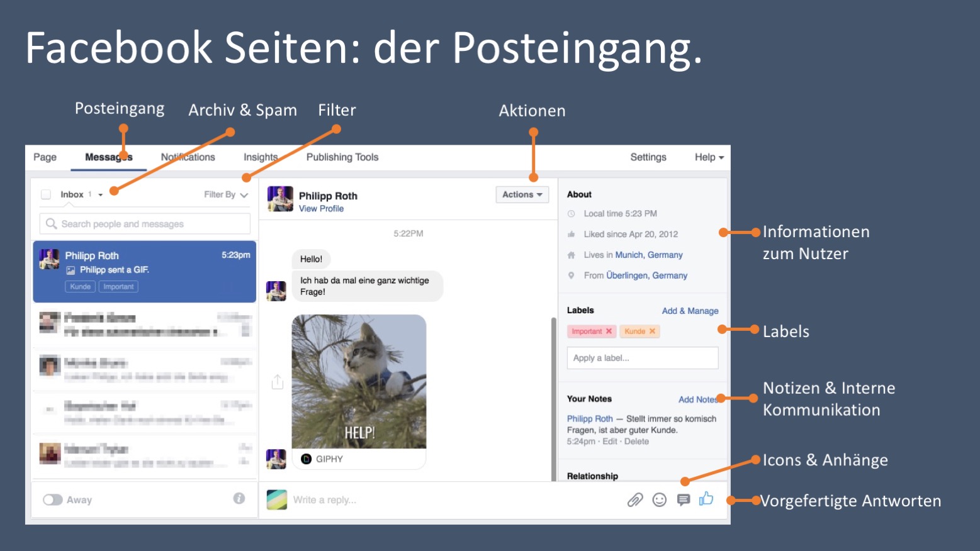
Task: Open the Publishing Tools tab
Action: pyautogui.click(x=342, y=157)
